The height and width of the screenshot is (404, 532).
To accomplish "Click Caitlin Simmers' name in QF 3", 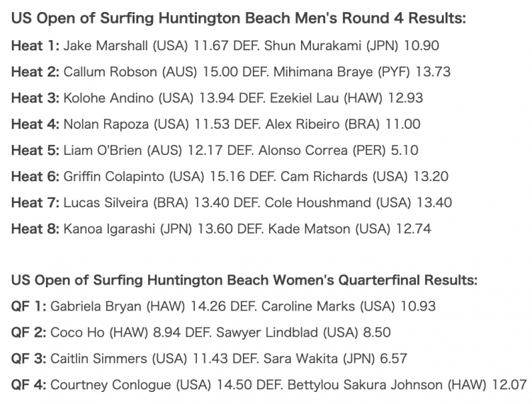I will [98, 359].
